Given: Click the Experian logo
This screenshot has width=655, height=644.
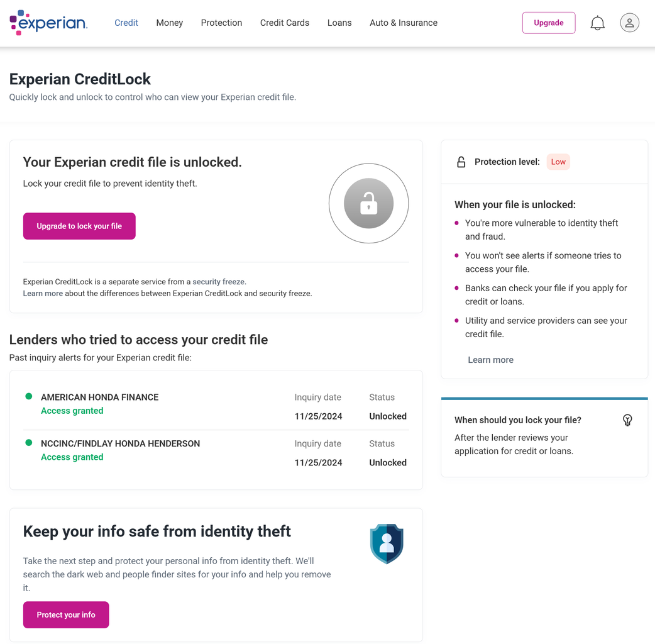Looking at the screenshot, I should coord(48,23).
